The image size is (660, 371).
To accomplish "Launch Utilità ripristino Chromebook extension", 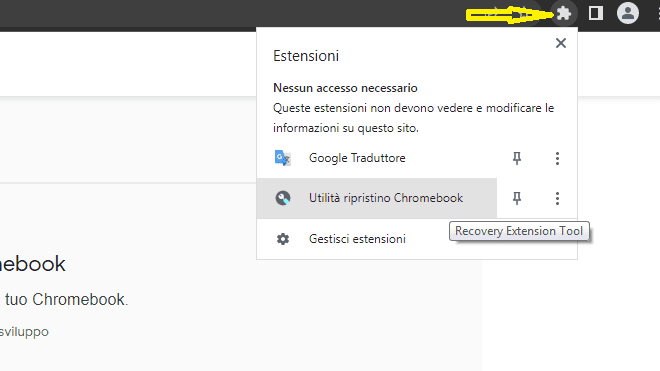I will (x=377, y=198).
